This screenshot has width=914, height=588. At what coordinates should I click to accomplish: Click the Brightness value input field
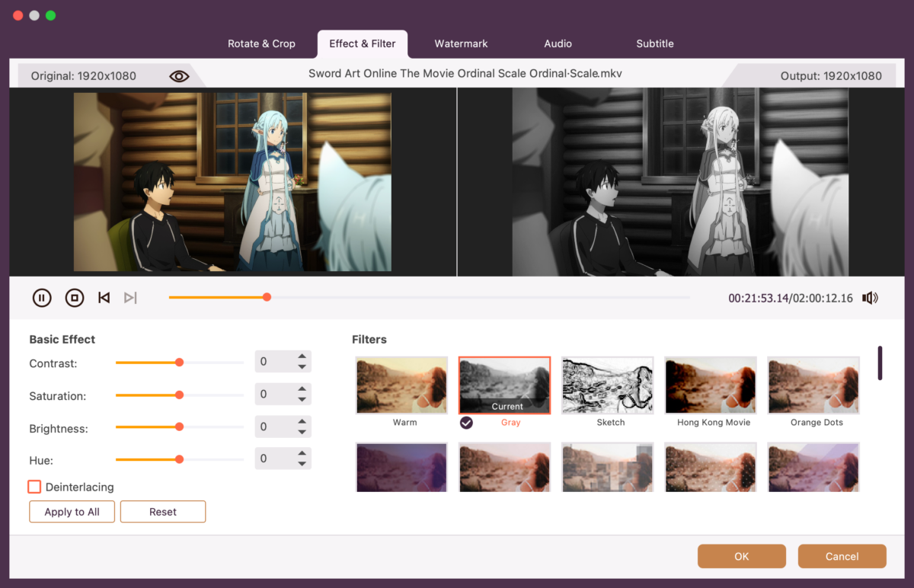(x=274, y=427)
